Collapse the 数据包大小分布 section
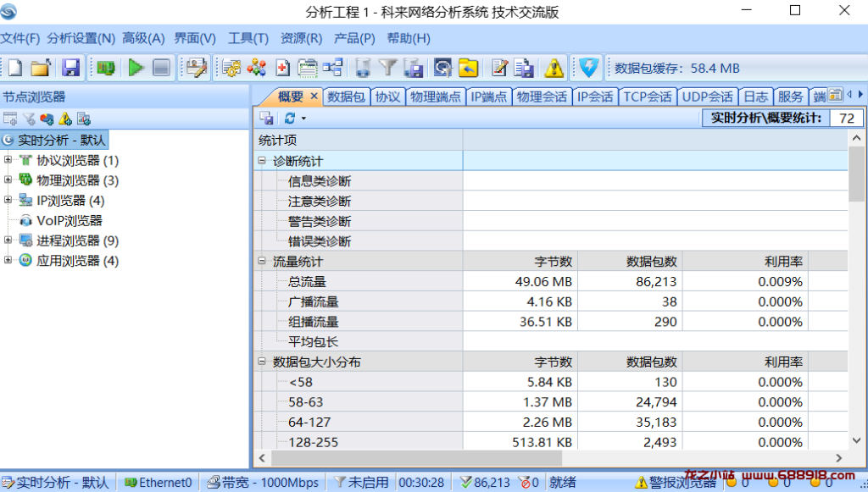The height and width of the screenshot is (492, 868). (262, 362)
